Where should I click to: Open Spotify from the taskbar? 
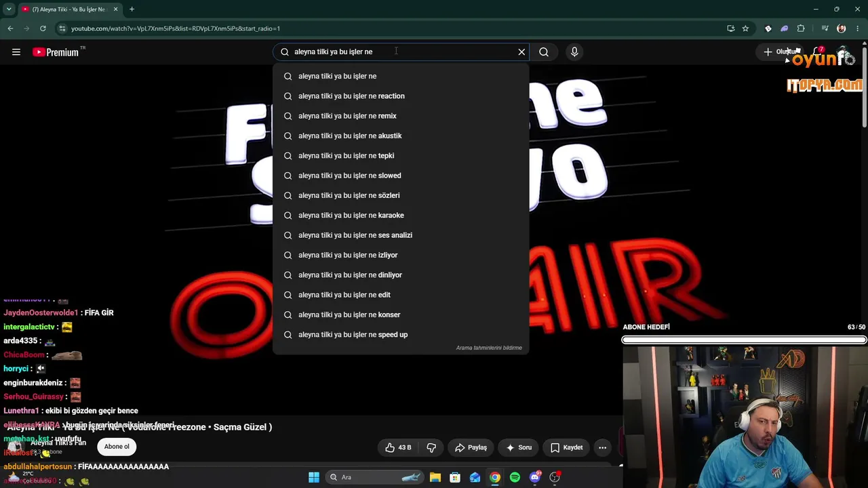tap(515, 477)
